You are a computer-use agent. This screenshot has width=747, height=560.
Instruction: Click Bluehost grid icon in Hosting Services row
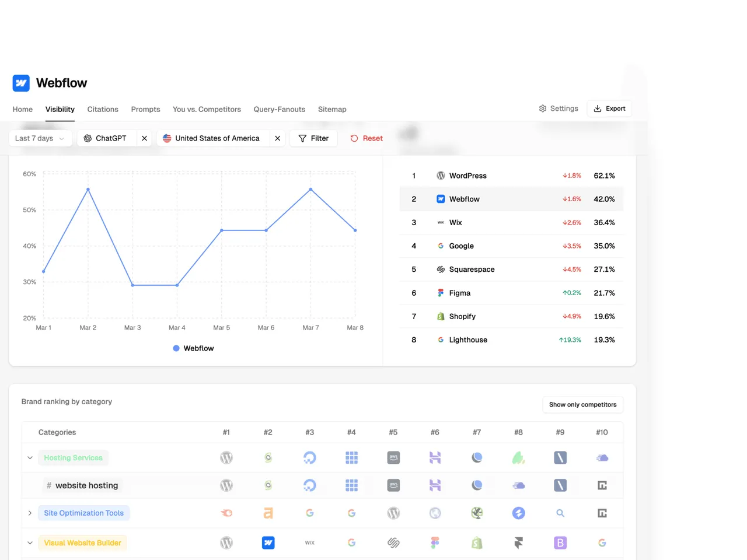(x=351, y=458)
